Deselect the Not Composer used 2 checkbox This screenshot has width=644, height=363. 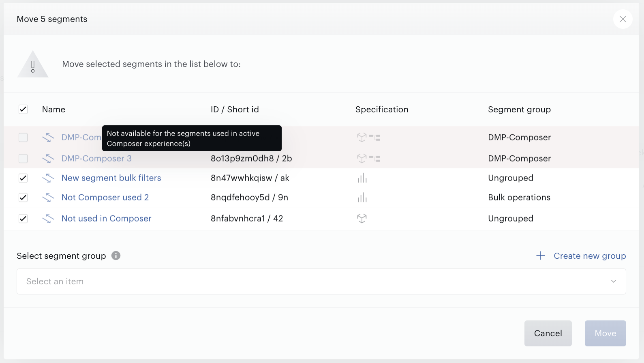(x=23, y=198)
